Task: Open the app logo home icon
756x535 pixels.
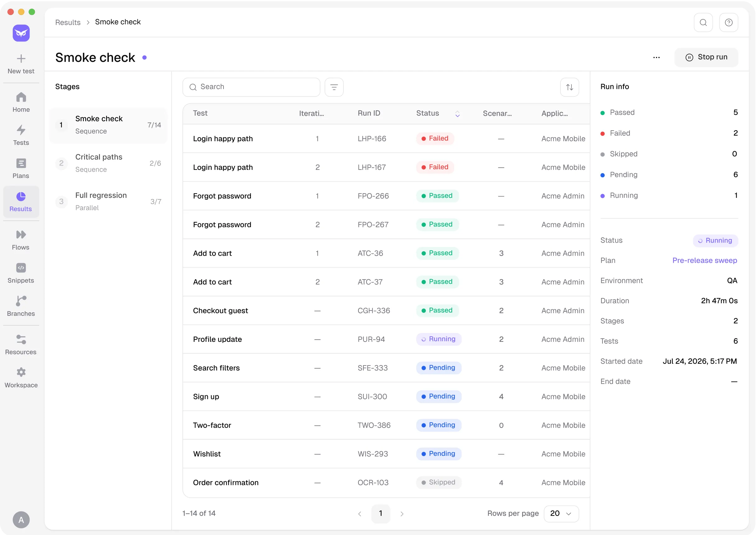Action: click(x=21, y=33)
